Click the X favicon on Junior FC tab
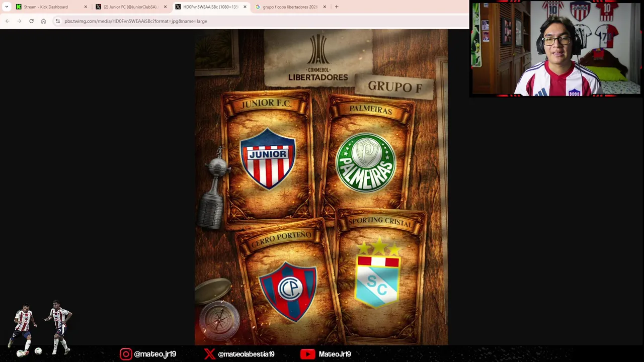The image size is (644, 362). point(98,7)
